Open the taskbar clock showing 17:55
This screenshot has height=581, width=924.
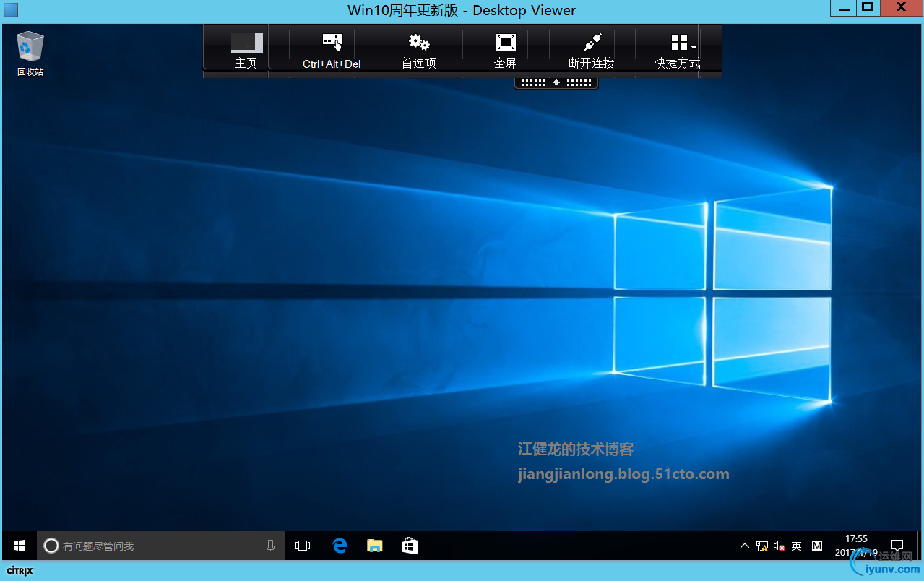point(856,546)
